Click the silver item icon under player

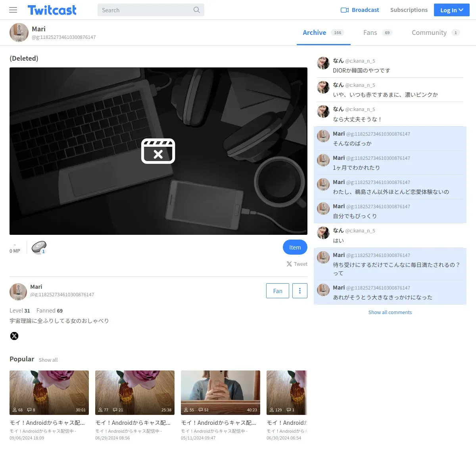tap(39, 248)
